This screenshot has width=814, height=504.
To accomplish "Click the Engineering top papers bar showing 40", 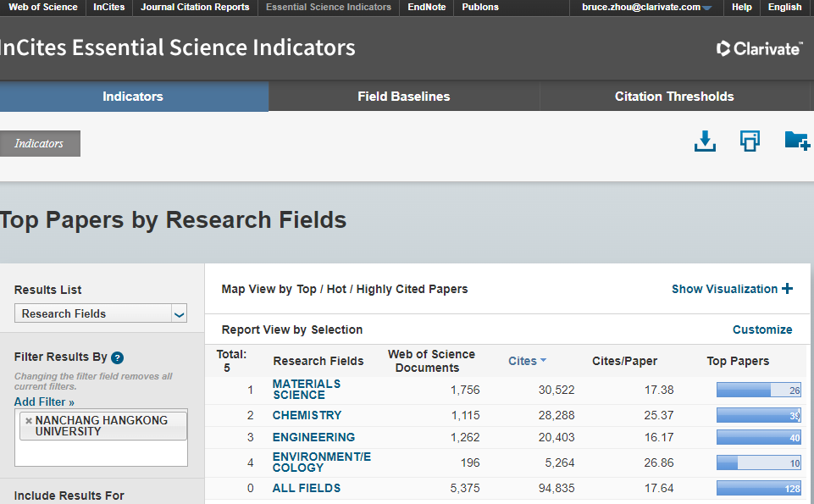I will [x=759, y=438].
